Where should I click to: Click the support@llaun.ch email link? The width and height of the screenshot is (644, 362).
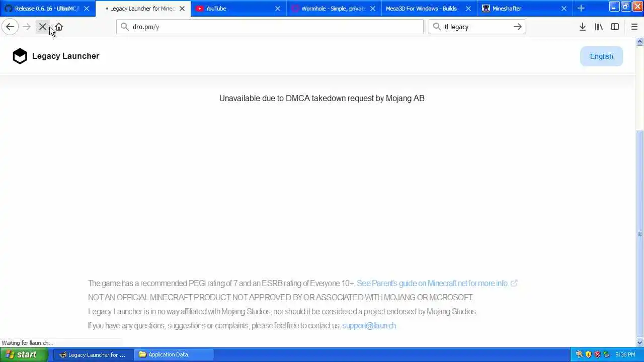click(369, 325)
